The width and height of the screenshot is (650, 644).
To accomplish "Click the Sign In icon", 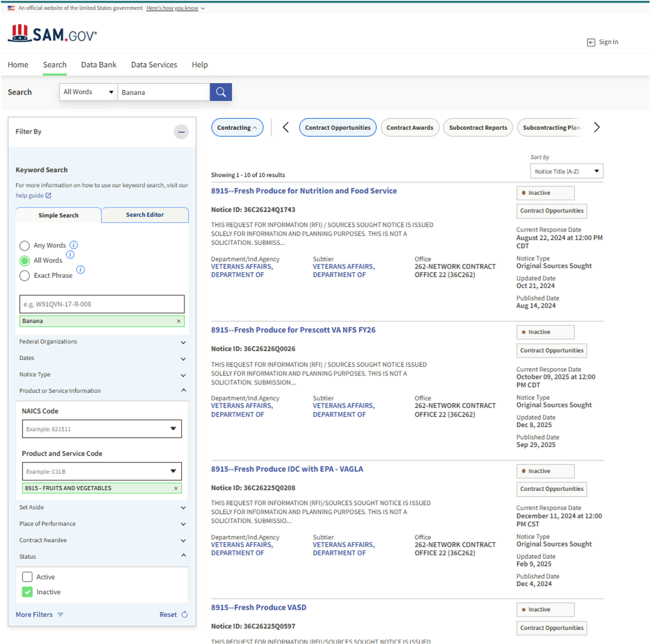I will (x=591, y=42).
